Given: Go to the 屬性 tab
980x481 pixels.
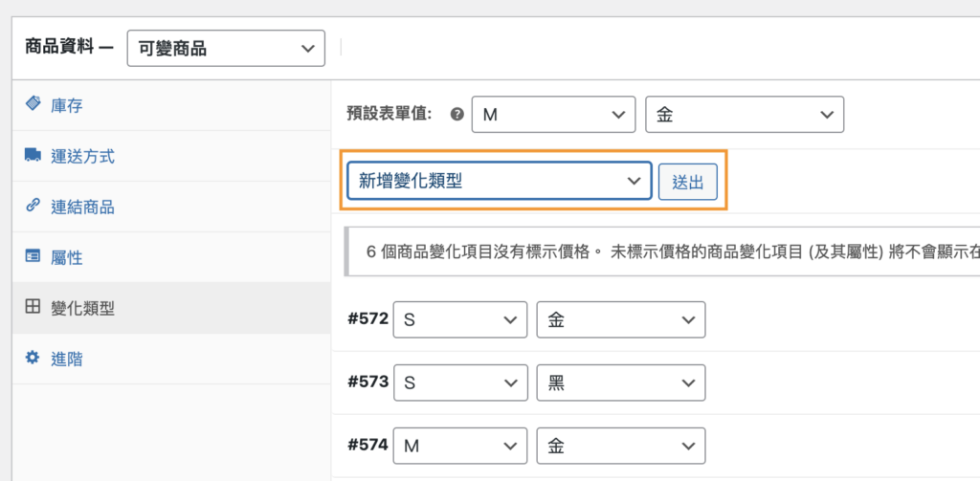Looking at the screenshot, I should click(x=171, y=257).
